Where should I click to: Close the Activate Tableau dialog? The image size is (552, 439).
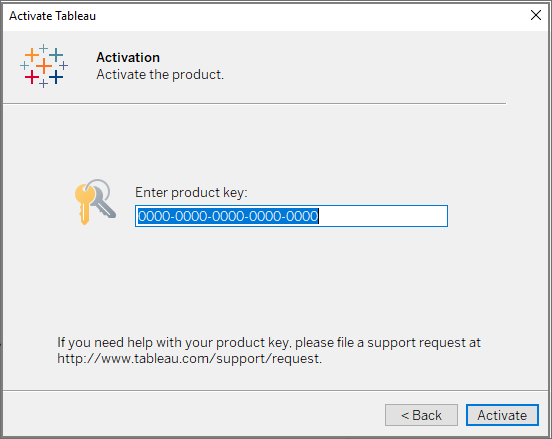[x=536, y=15]
